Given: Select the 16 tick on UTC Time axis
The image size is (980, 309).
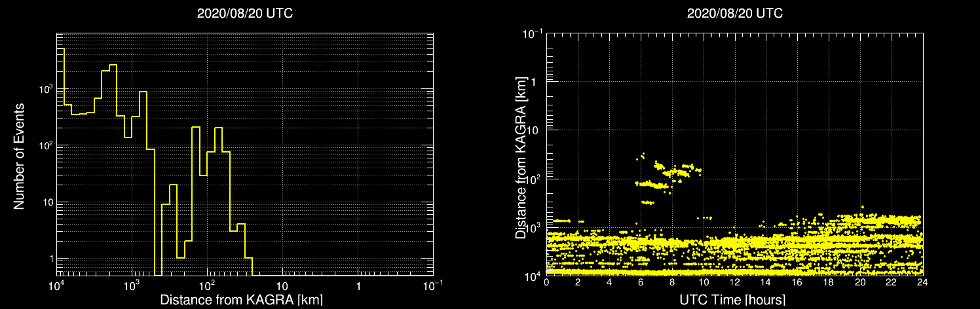Looking at the screenshot, I should tap(797, 283).
